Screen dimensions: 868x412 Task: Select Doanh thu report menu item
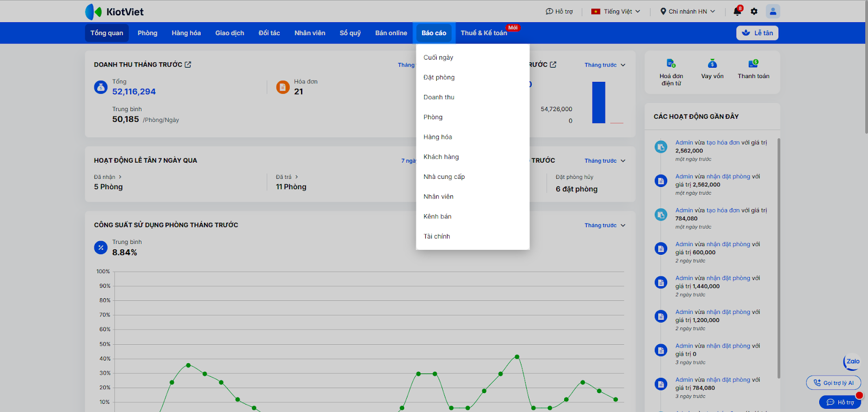click(x=473, y=98)
